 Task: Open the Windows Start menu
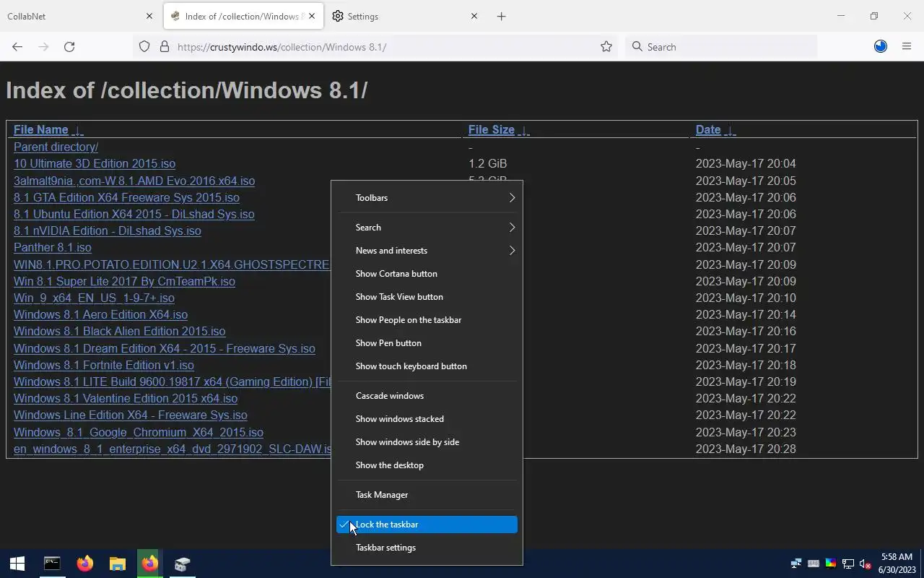17,564
